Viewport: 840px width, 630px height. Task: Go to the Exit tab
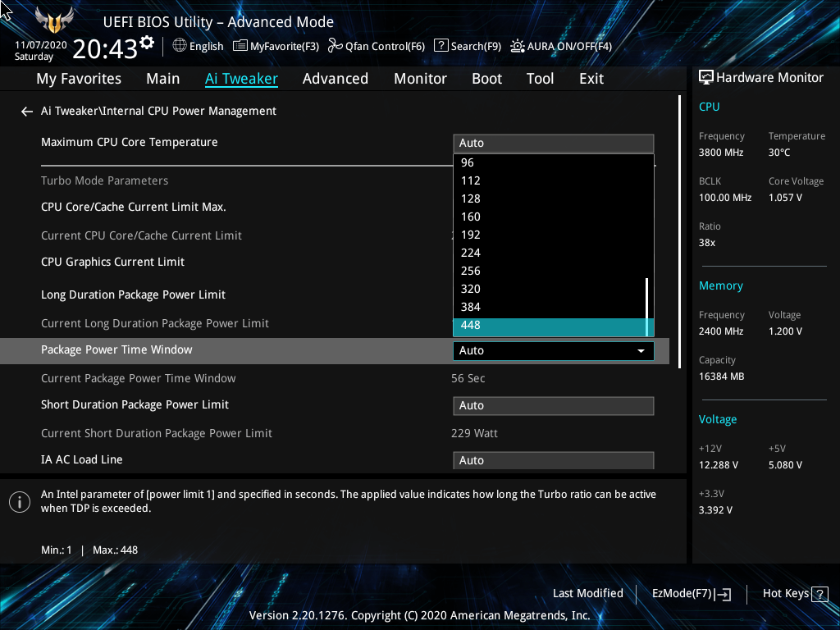[x=591, y=79]
